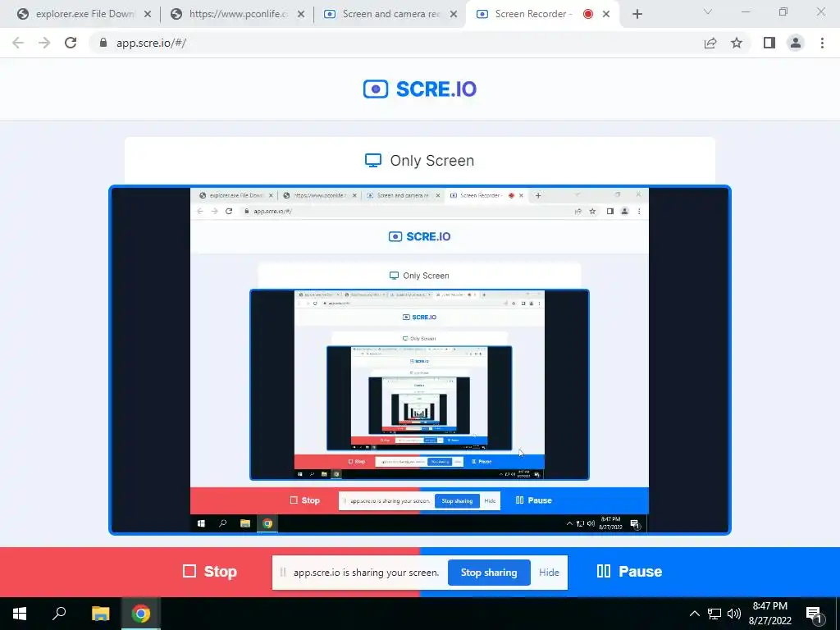840x630 pixels.
Task: Open the volume control in system tray
Action: [x=734, y=614]
